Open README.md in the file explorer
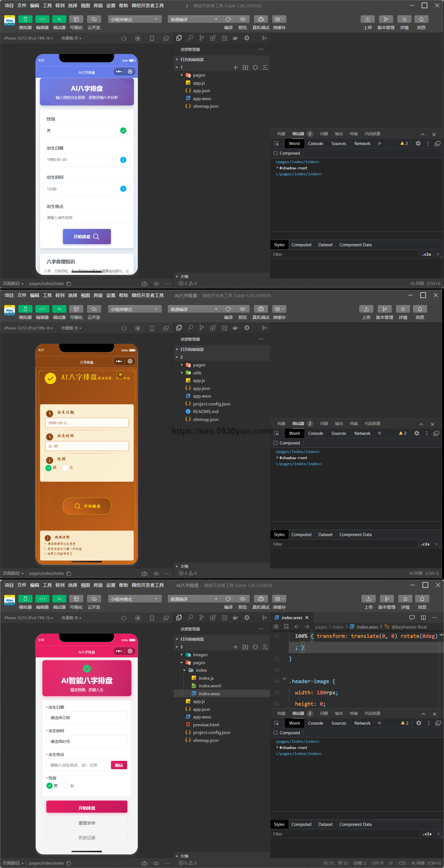The height and width of the screenshot is (868, 444). point(205,411)
